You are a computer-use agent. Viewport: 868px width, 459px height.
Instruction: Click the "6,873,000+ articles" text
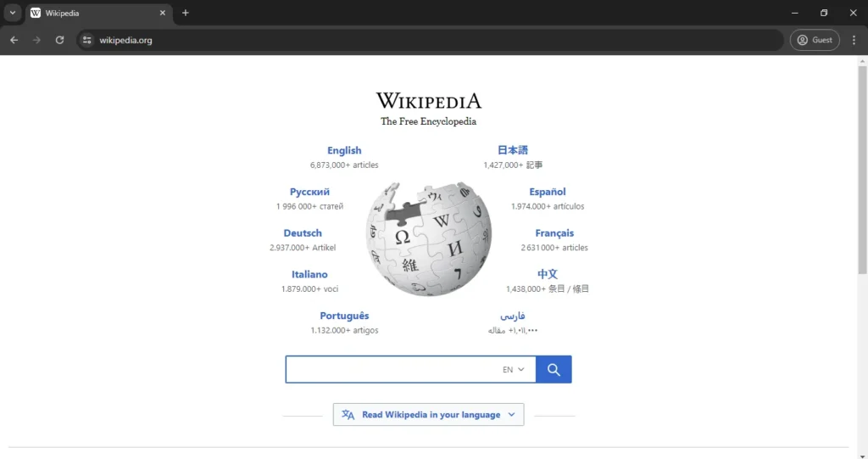point(344,165)
